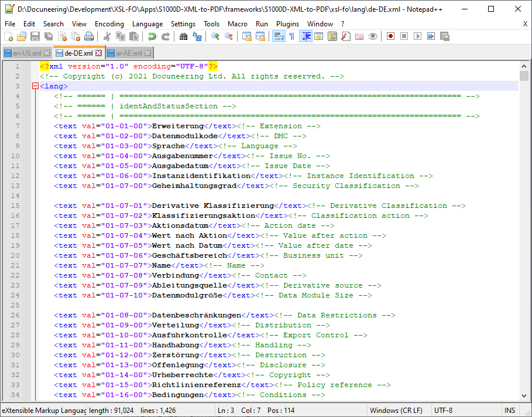The width and height of the screenshot is (532, 417).
Task: Open the Replace dialog toolbar icon
Action: [197, 36]
